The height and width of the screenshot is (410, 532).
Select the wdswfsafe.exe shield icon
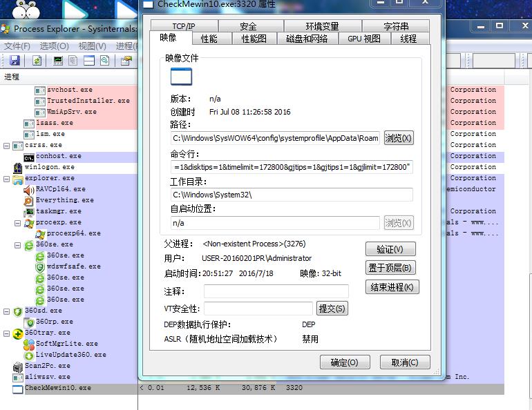pos(40,267)
